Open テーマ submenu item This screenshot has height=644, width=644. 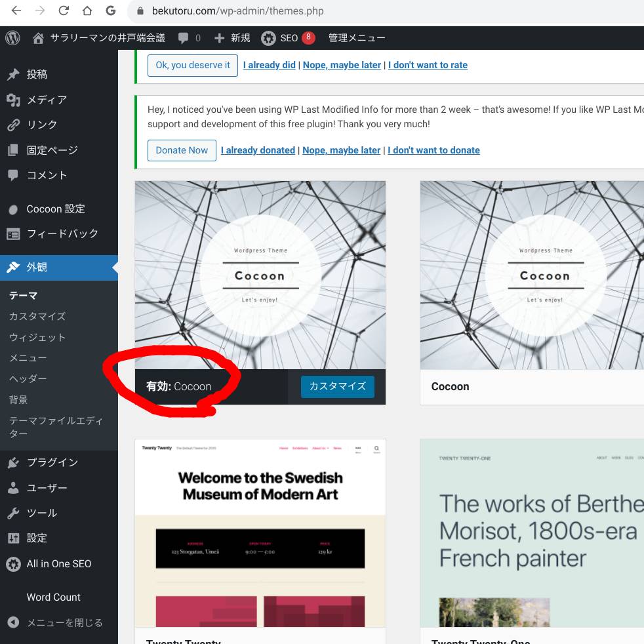(24, 296)
